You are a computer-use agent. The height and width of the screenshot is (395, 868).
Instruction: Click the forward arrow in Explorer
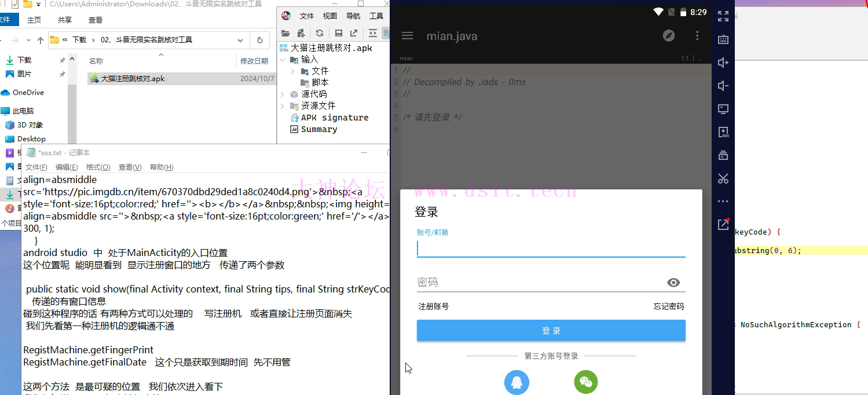point(14,40)
